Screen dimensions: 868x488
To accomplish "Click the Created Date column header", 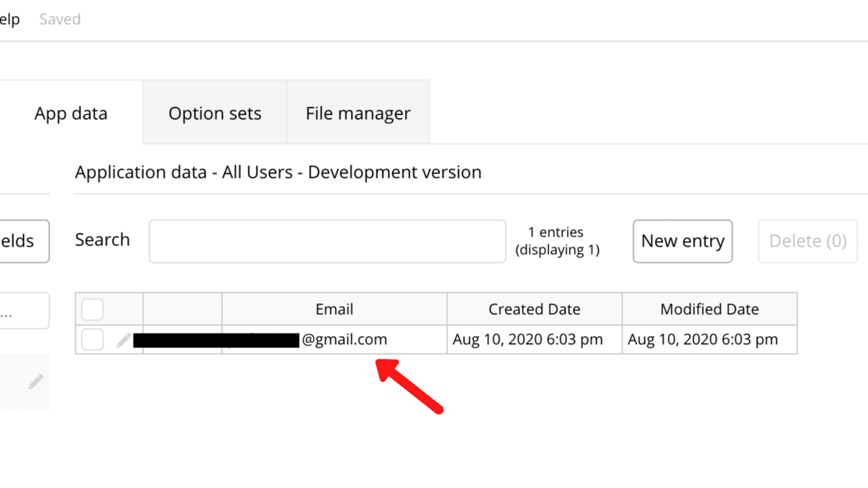I will click(x=535, y=309).
